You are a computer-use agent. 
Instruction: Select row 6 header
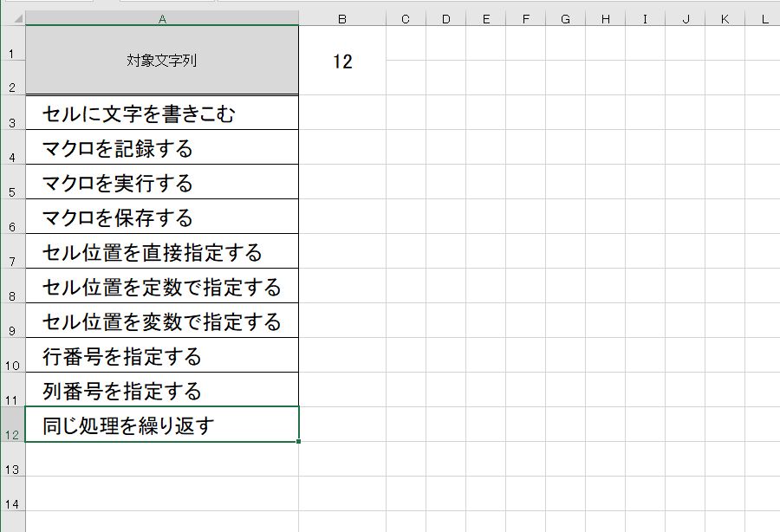13,217
